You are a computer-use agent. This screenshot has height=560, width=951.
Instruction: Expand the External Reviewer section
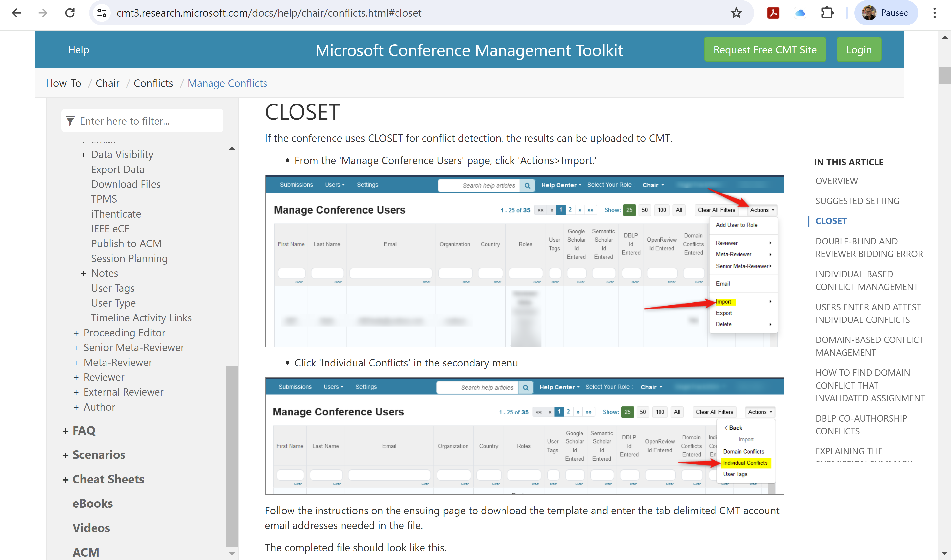coord(76,392)
